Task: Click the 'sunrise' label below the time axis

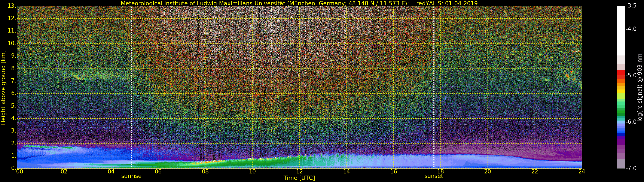Action: 131,176
